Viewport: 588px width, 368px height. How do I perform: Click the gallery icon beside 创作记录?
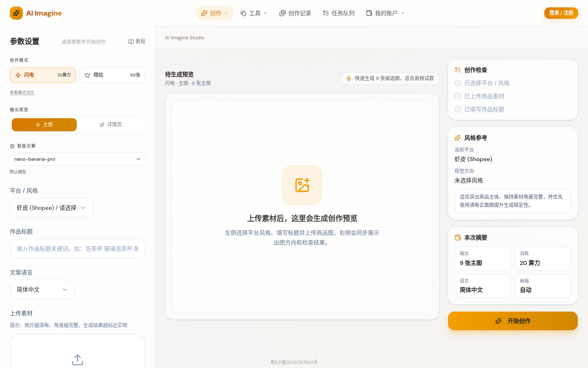[x=283, y=13]
